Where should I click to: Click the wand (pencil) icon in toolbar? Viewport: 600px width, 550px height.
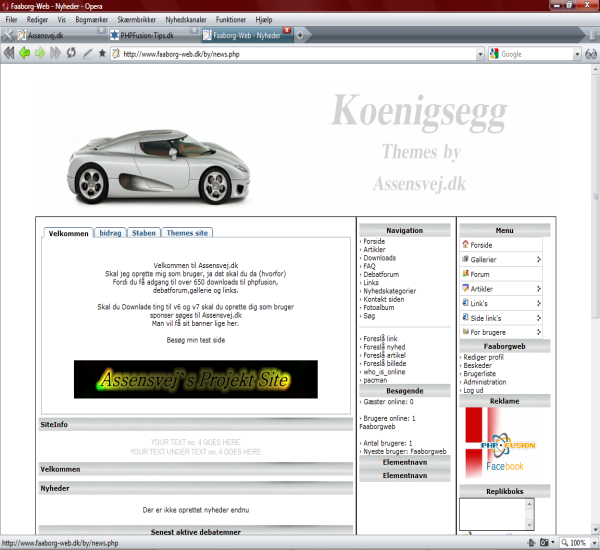click(87, 53)
